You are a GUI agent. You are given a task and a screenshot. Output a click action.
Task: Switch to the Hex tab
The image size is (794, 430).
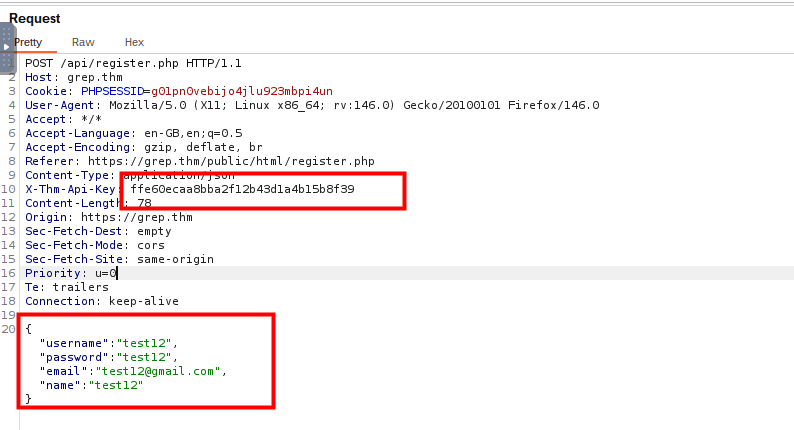(x=134, y=42)
